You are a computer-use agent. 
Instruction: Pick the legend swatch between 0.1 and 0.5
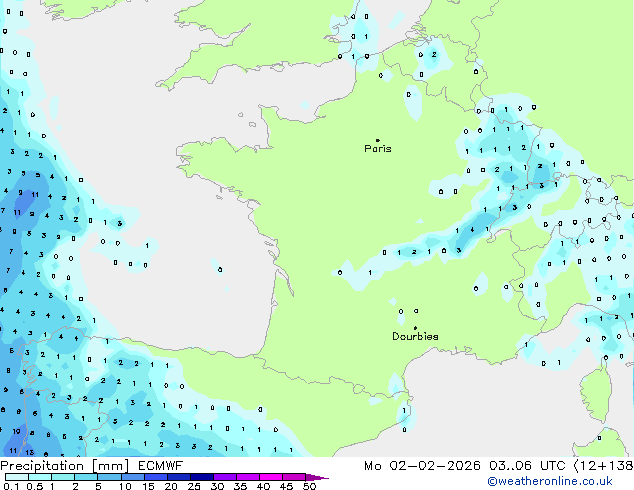[17, 477]
